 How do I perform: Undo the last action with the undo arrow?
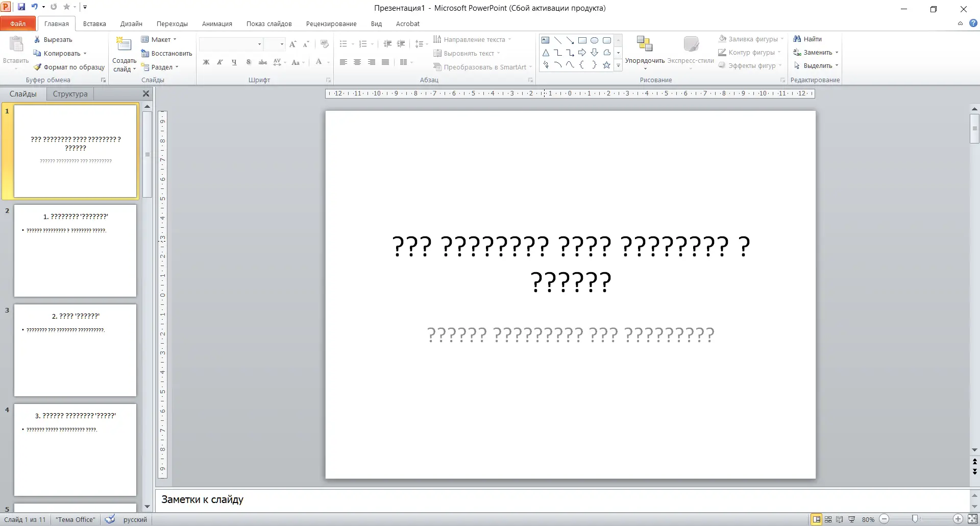[35, 7]
